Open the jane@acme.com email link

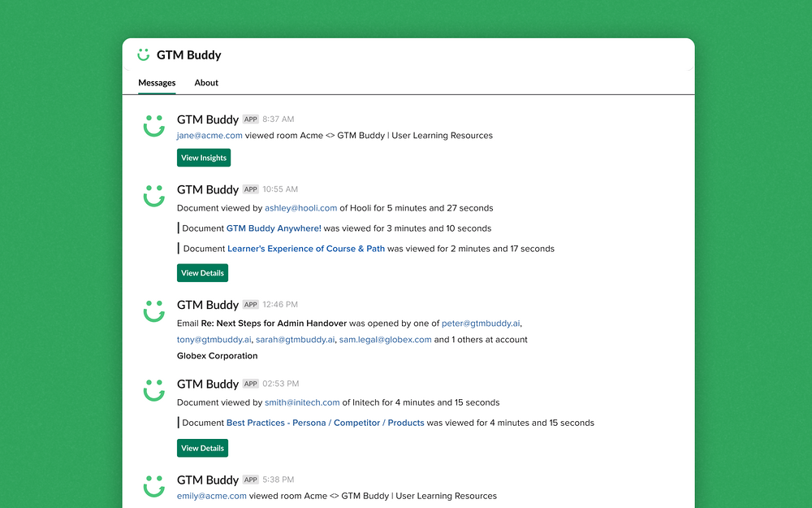209,135
